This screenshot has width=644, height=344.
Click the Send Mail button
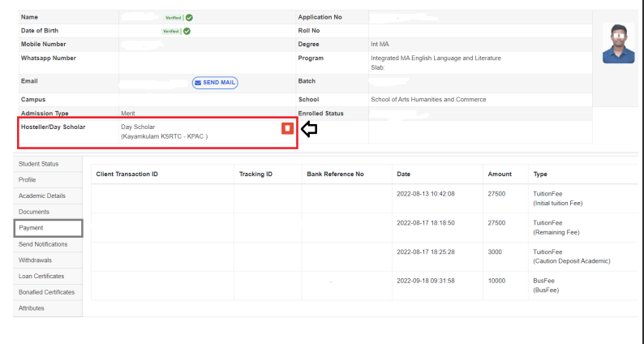click(215, 83)
